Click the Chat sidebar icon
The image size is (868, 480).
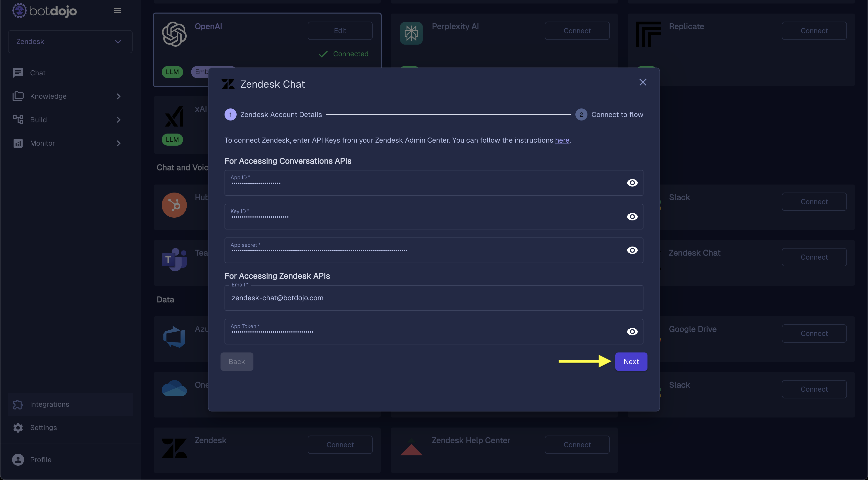click(x=18, y=73)
